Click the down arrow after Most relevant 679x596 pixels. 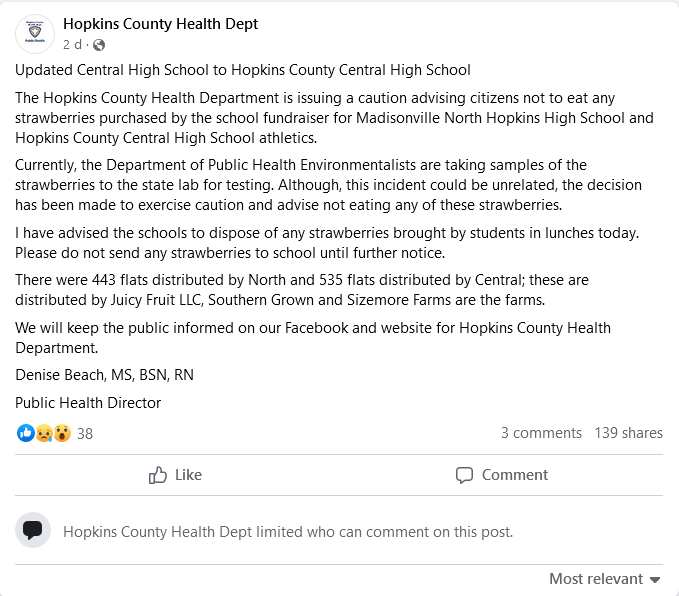click(x=655, y=580)
